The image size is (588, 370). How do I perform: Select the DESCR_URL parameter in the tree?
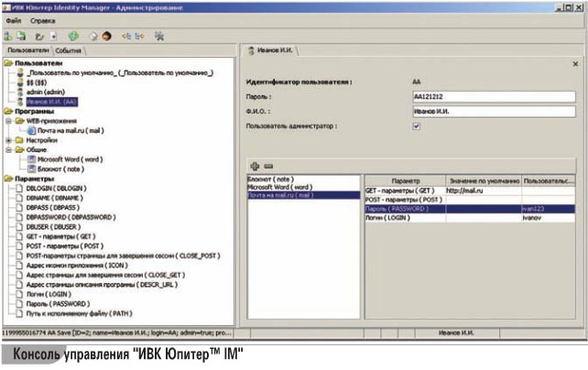coord(102,285)
